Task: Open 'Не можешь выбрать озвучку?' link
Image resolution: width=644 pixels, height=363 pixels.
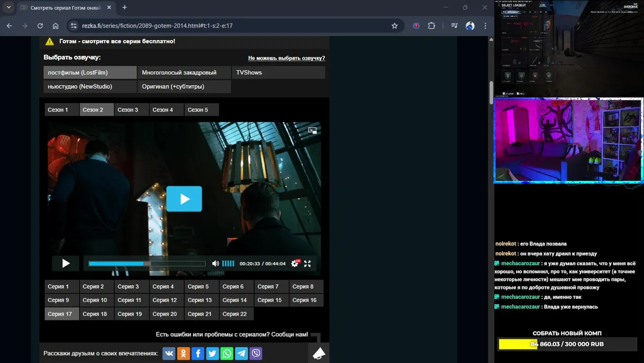Action: pos(286,58)
